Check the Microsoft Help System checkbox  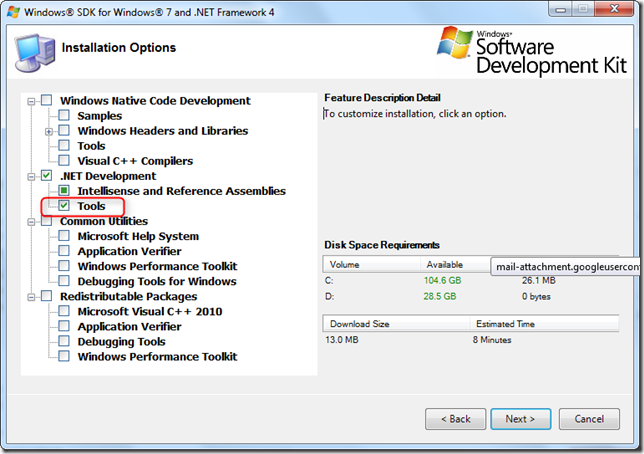pyautogui.click(x=64, y=235)
